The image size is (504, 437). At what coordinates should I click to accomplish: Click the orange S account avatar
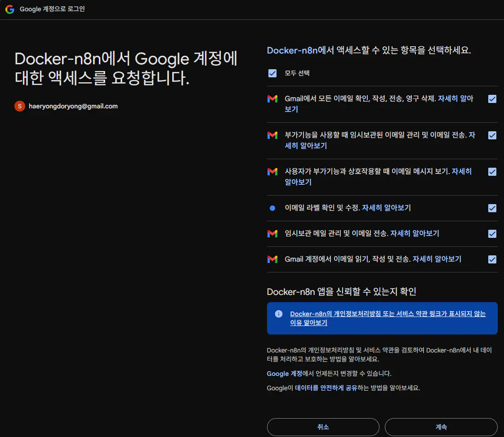coord(20,106)
